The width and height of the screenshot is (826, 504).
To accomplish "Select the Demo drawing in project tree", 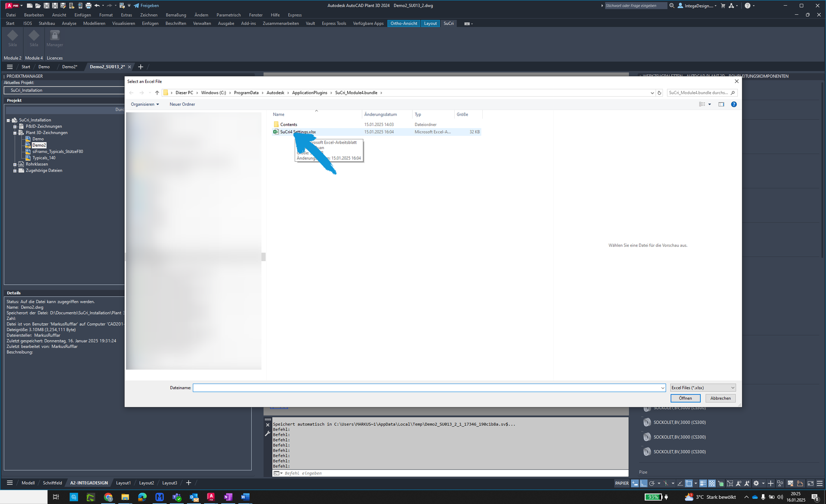I will click(x=38, y=139).
